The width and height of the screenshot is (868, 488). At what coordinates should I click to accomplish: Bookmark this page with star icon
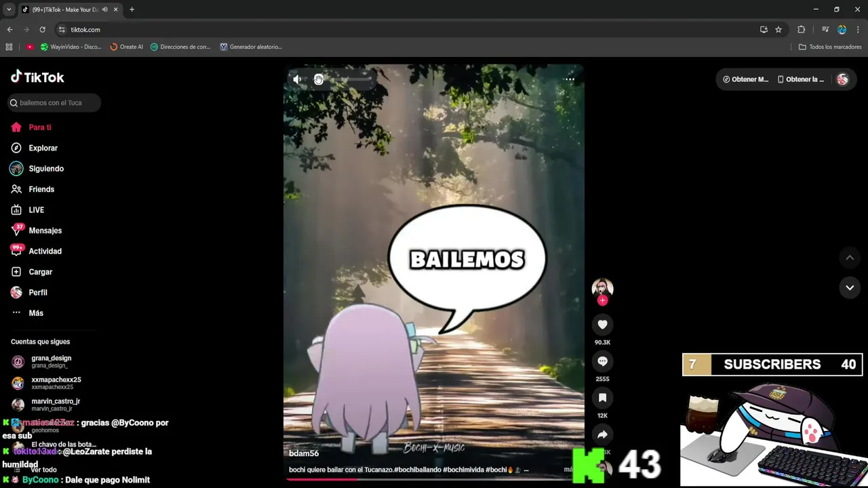click(x=778, y=30)
